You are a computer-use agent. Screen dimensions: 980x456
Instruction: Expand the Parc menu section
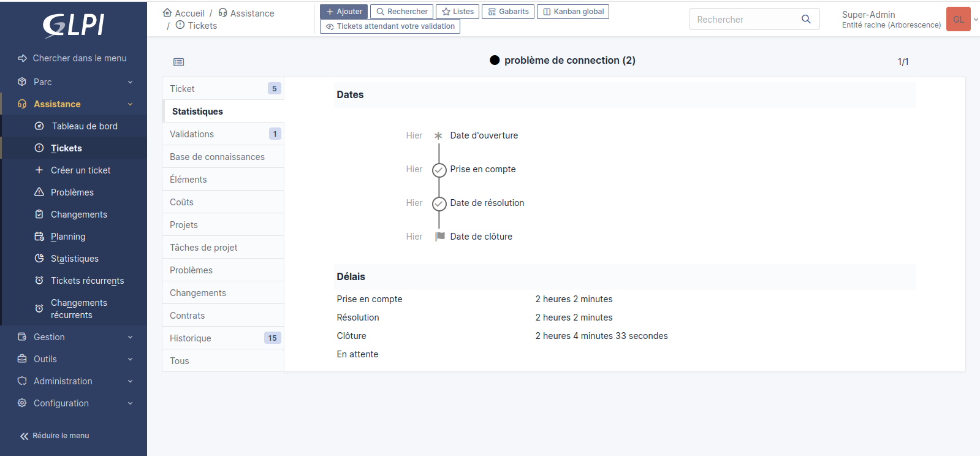click(x=74, y=82)
